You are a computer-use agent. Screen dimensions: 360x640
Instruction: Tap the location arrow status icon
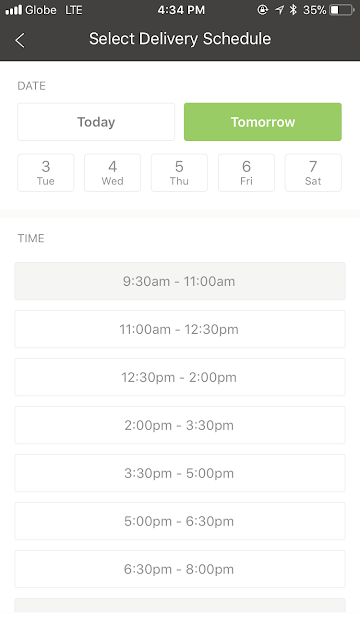coord(279,10)
